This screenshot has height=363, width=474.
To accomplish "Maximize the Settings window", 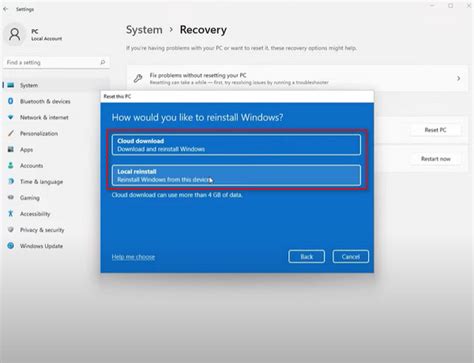I will pos(450,6).
